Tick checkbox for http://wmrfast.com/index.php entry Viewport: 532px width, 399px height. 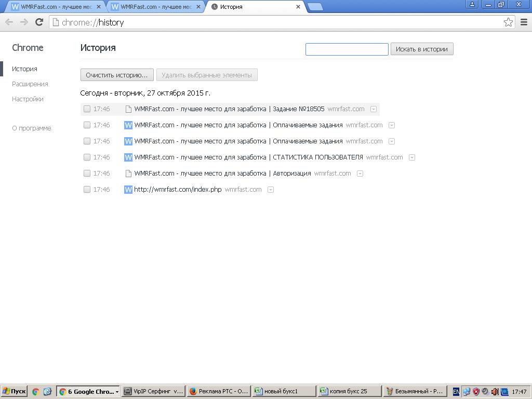[87, 190]
